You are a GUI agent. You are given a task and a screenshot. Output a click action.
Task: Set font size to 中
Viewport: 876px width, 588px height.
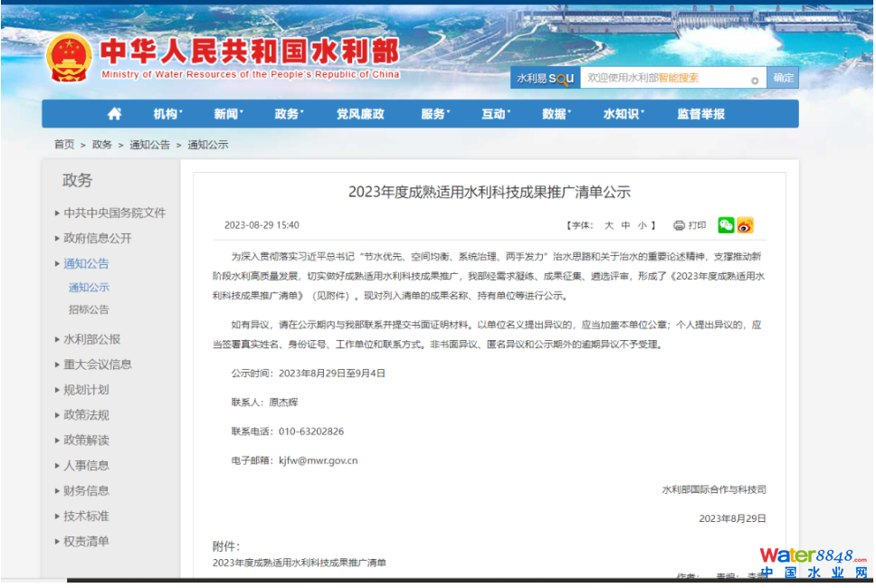tap(625, 225)
